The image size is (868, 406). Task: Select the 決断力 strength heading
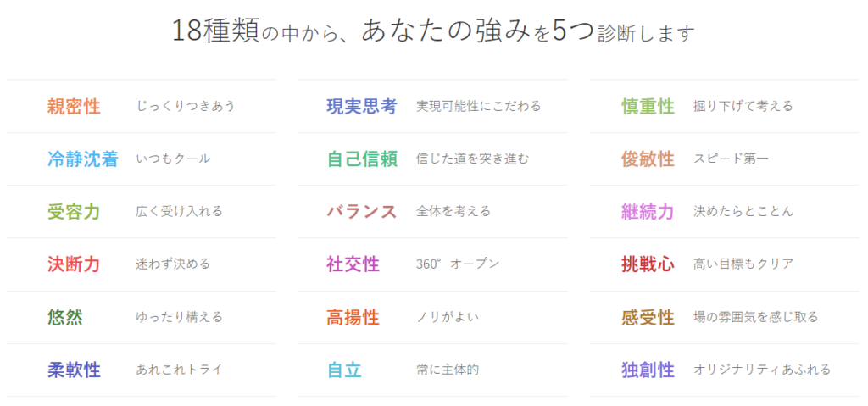(74, 264)
